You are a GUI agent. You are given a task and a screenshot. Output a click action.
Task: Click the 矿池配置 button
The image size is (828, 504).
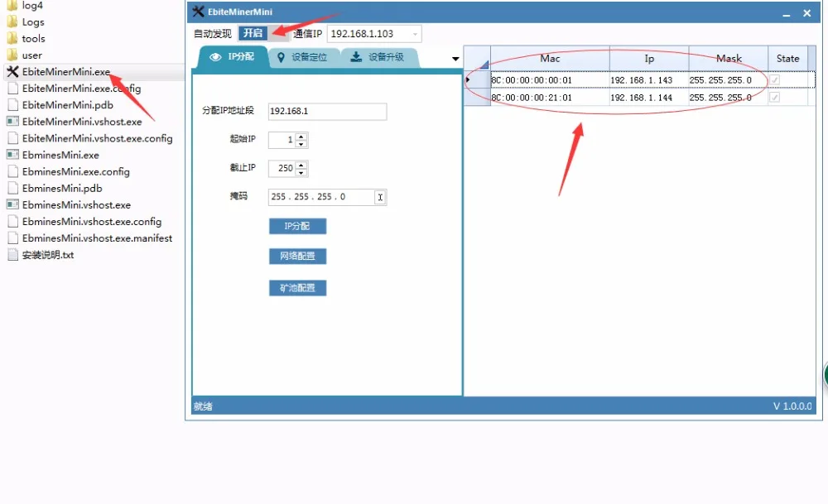[x=297, y=288]
